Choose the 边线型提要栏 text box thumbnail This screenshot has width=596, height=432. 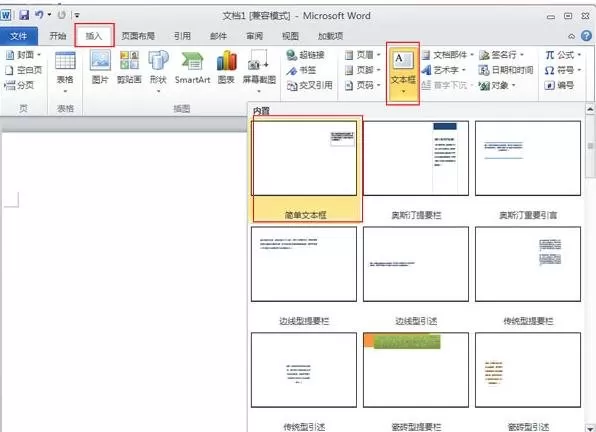[304, 264]
